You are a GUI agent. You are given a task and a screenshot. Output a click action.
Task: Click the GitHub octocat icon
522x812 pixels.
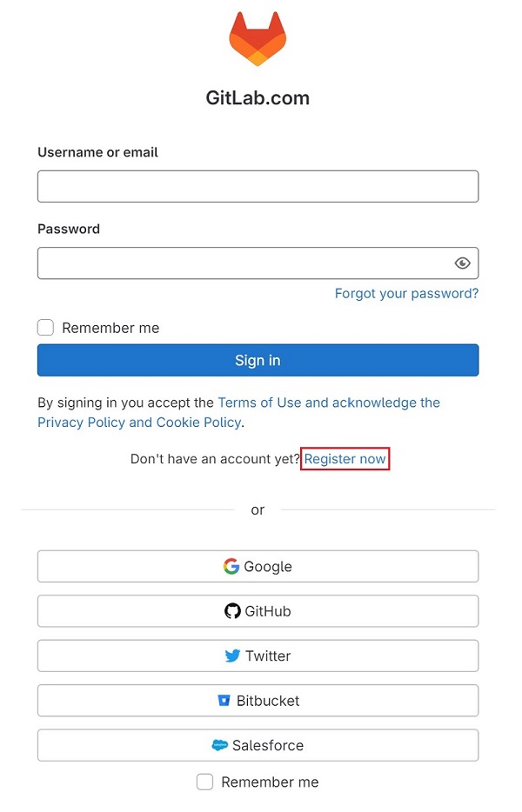coord(232,611)
